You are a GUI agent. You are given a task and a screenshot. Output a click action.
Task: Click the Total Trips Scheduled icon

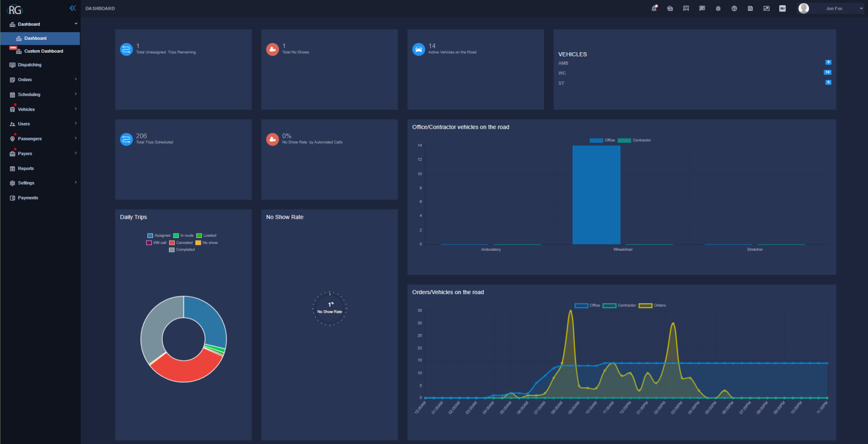pyautogui.click(x=127, y=139)
